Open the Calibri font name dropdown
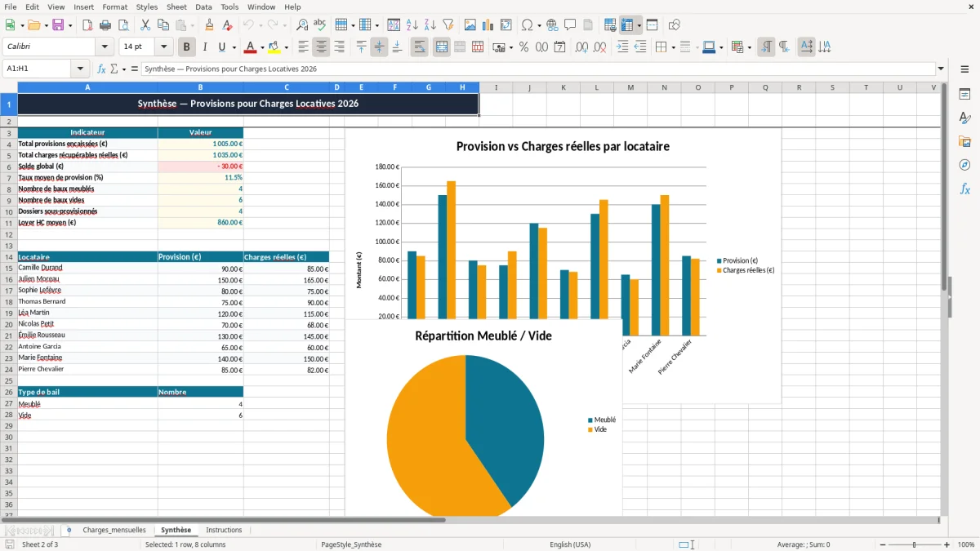Viewport: 980px width, 551px height. (105, 47)
